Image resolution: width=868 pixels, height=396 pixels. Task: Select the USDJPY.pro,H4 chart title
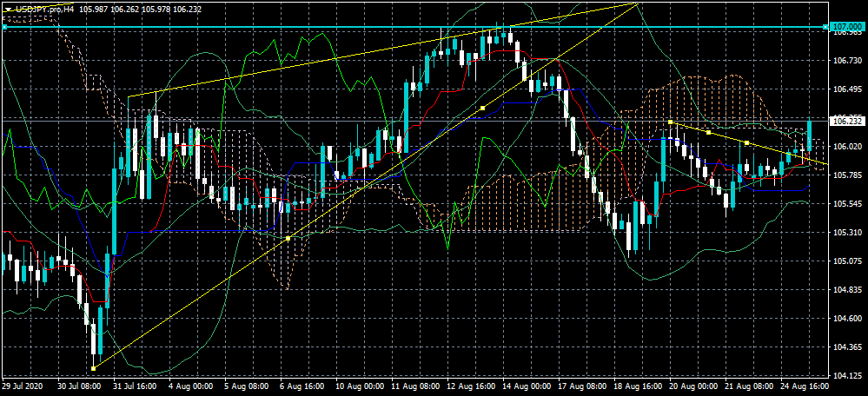(x=43, y=10)
